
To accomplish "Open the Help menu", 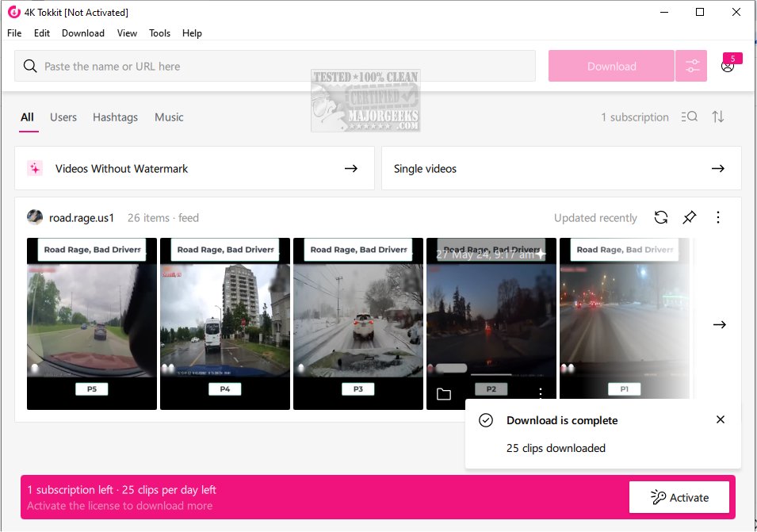I will coord(192,33).
